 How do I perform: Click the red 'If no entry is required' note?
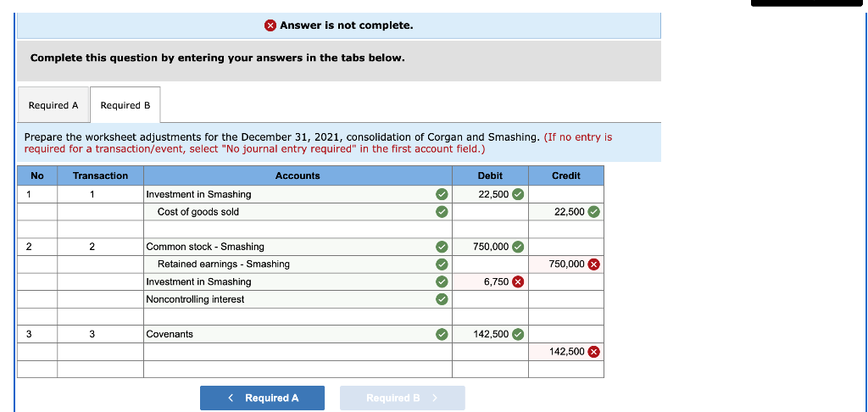319,143
